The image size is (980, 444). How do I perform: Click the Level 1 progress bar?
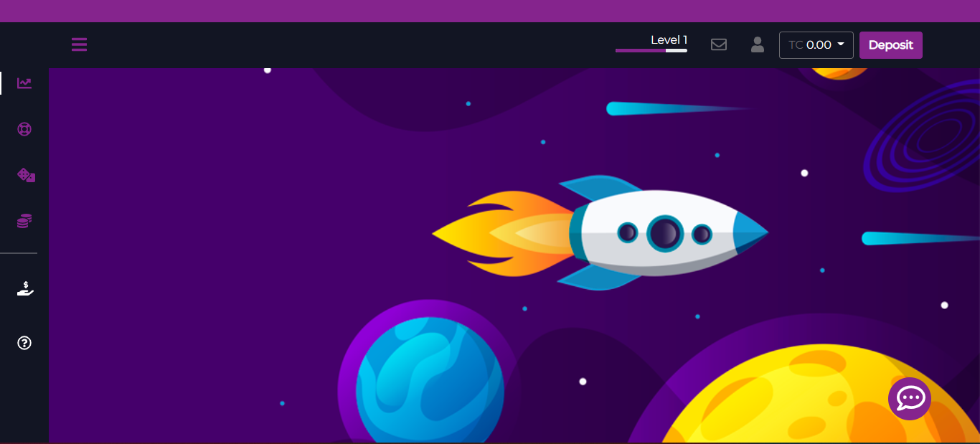651,50
